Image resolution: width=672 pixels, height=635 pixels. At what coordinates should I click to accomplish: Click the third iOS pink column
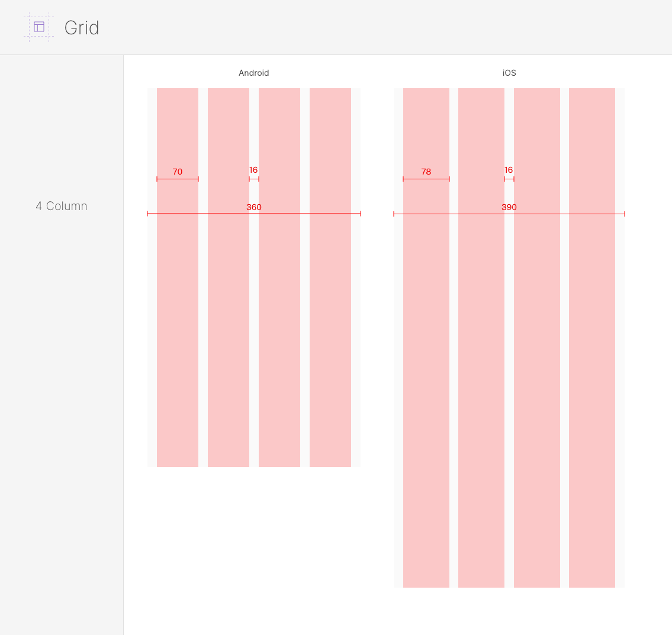click(537, 338)
